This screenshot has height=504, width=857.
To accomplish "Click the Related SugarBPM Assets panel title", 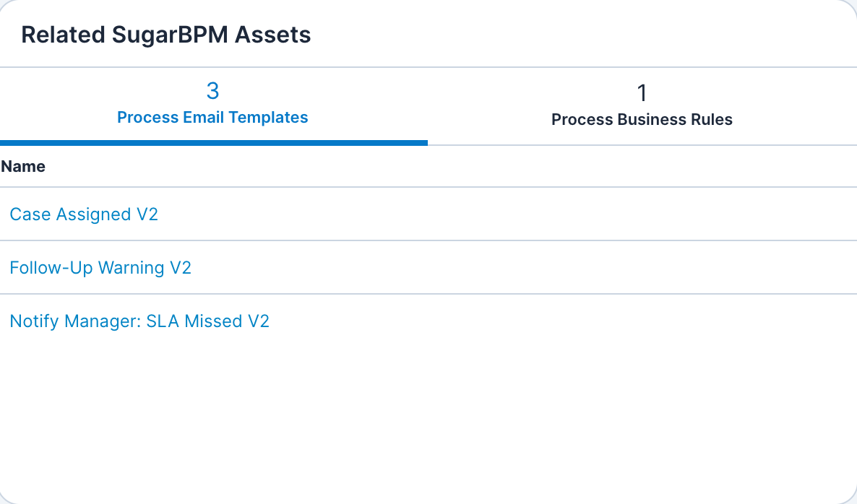I will pos(167,34).
